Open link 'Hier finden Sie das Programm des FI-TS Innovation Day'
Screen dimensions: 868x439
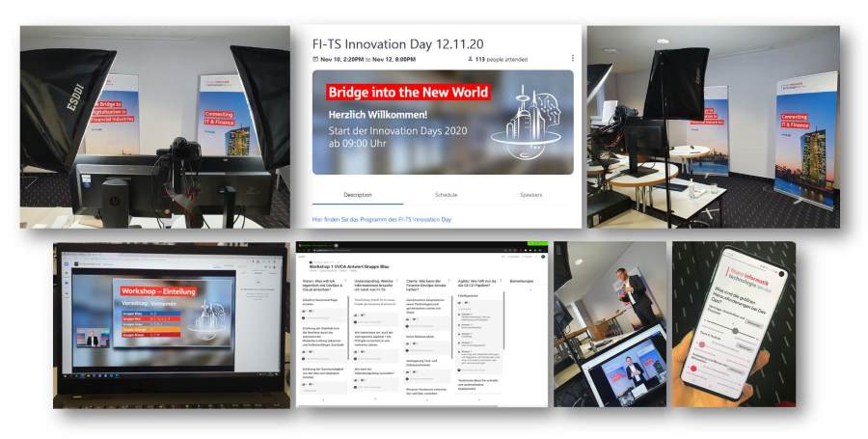coord(382,219)
